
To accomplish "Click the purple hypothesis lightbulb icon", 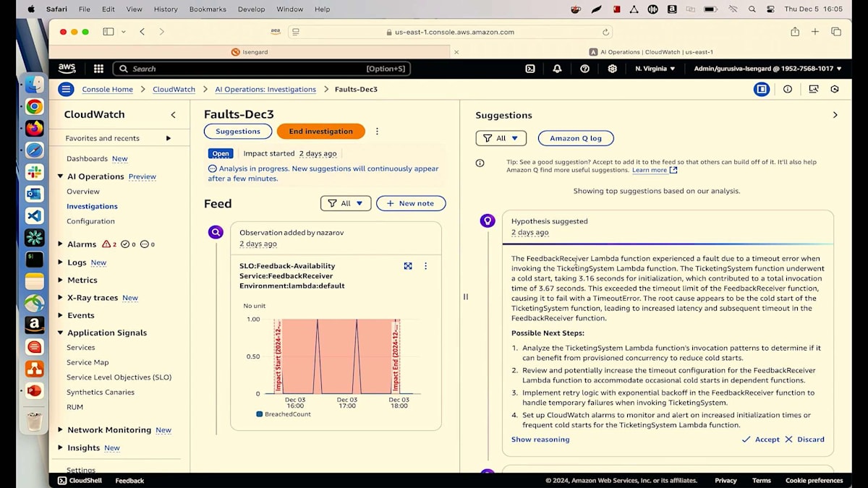I will (x=488, y=221).
